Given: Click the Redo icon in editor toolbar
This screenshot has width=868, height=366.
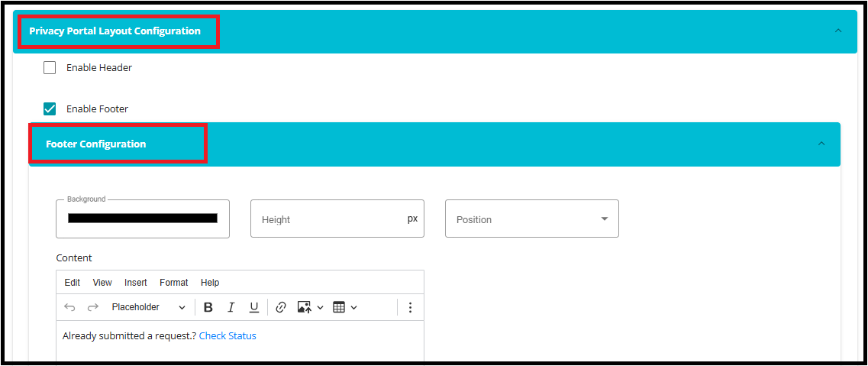Looking at the screenshot, I should (93, 307).
